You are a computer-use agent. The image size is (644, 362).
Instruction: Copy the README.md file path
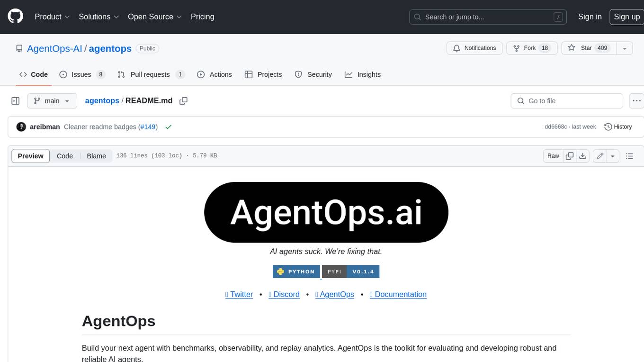click(184, 101)
